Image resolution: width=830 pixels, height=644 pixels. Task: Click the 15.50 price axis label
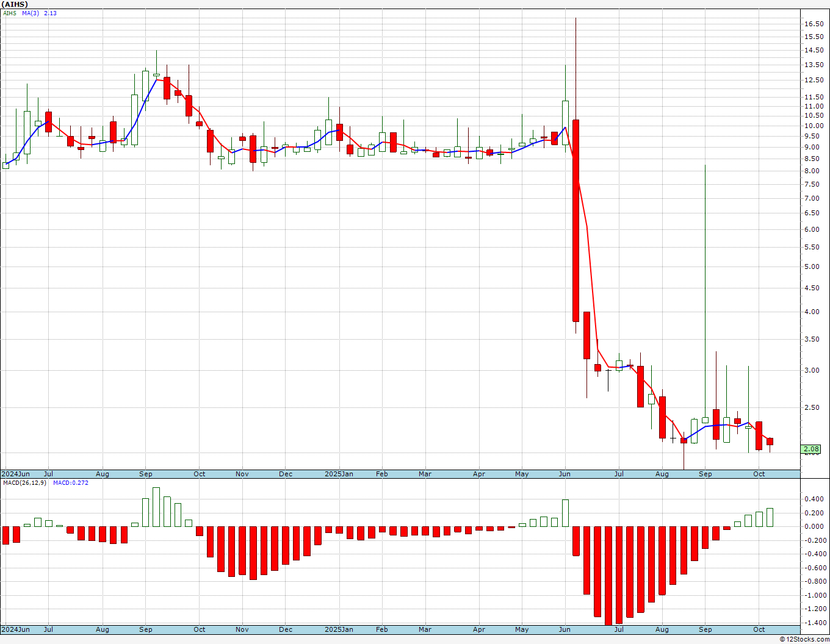(814, 37)
